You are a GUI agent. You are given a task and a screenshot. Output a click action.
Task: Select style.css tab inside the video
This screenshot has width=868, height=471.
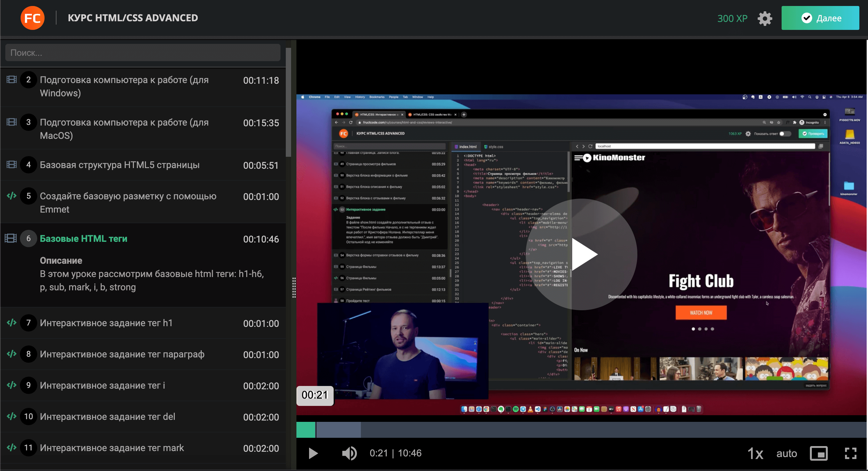493,147
